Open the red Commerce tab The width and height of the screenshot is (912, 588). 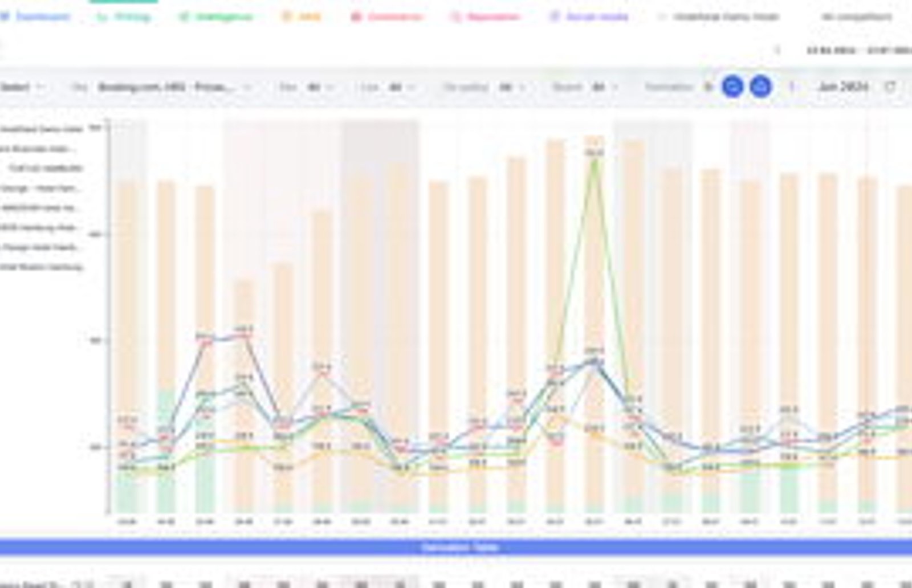(x=386, y=17)
